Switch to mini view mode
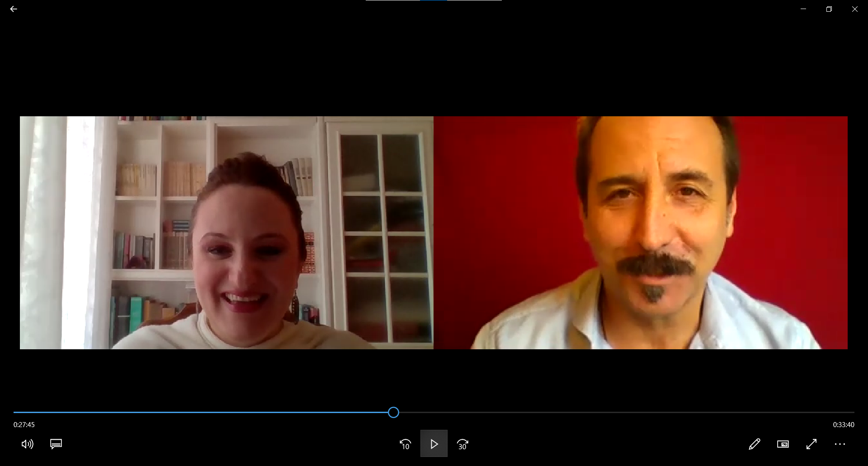Viewport: 868px width, 466px height. pos(783,444)
